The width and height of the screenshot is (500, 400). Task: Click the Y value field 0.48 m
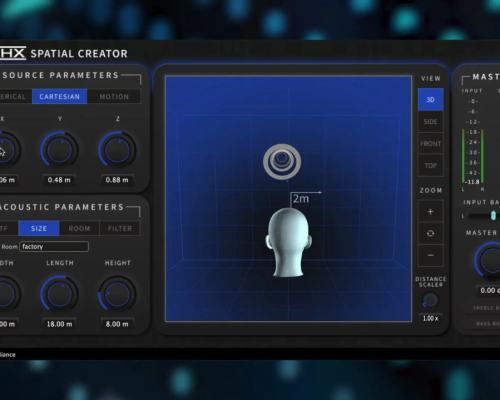pyautogui.click(x=59, y=180)
